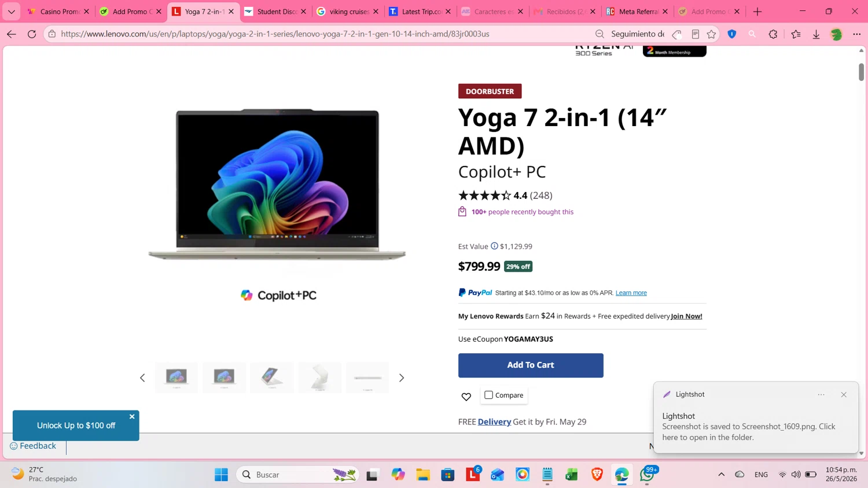The height and width of the screenshot is (488, 868).
Task: Open the Lightshot saved screenshot message
Action: (749, 432)
